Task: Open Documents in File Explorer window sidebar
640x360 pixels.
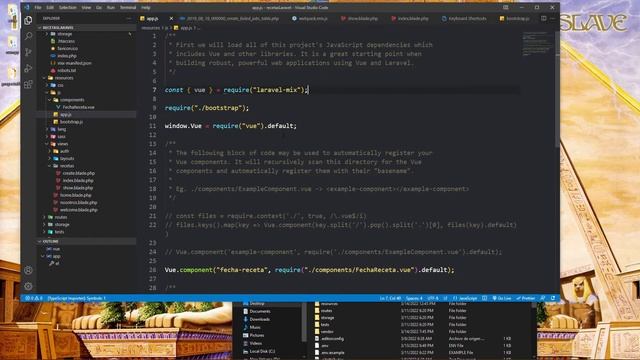Action: tap(260, 311)
